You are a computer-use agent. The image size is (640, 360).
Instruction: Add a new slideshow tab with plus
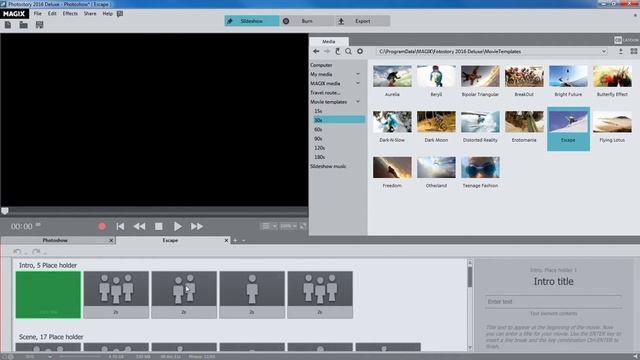[235, 240]
